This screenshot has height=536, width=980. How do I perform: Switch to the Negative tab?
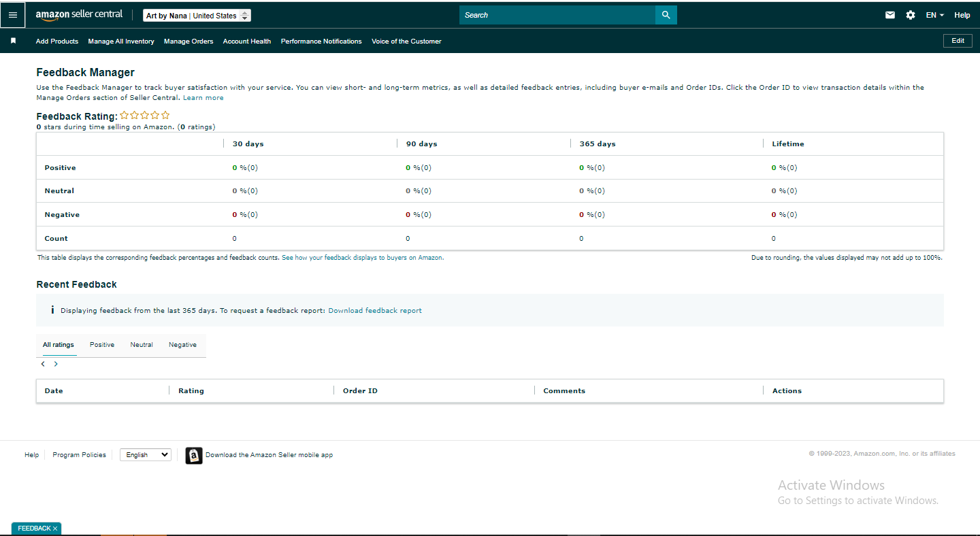182,345
